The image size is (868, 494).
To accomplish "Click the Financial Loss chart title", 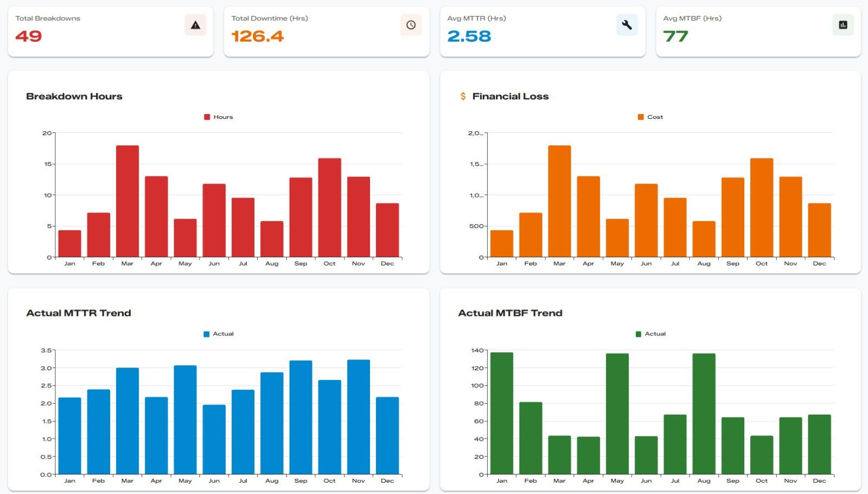I will (x=510, y=96).
